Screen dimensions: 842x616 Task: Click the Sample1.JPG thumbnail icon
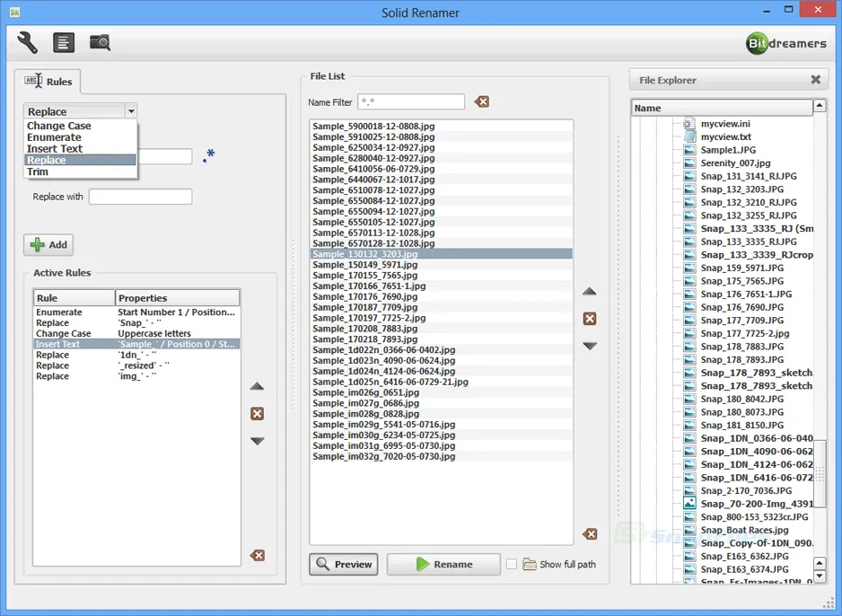tap(689, 150)
